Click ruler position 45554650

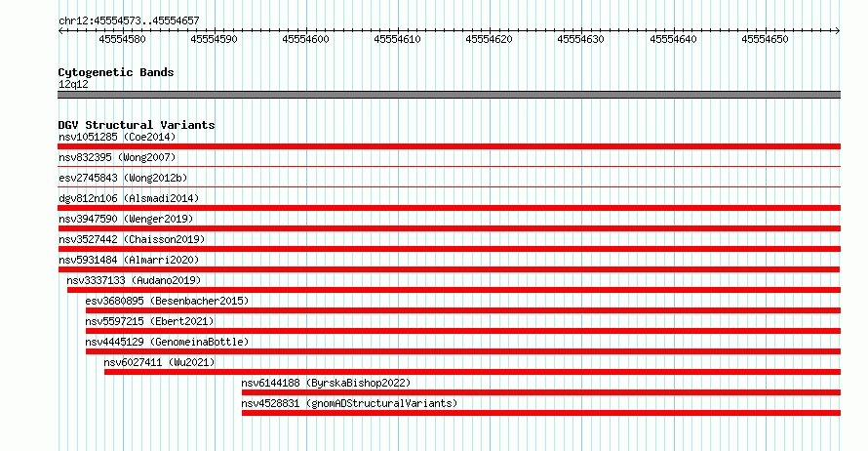click(765, 39)
